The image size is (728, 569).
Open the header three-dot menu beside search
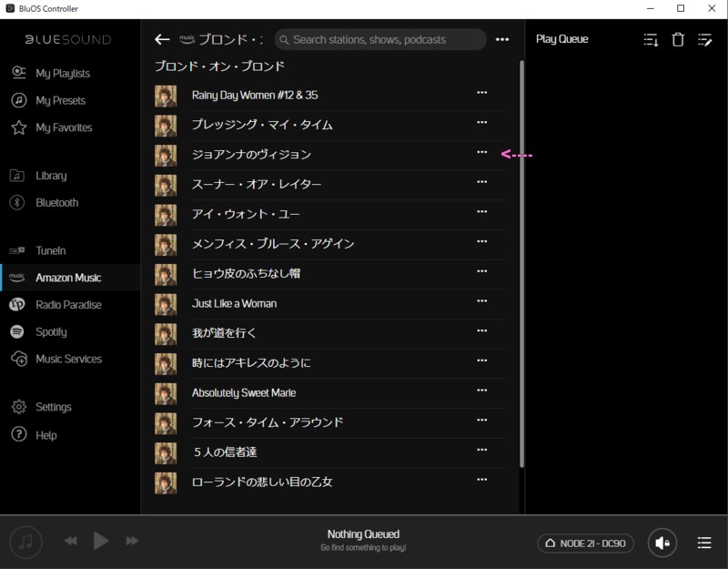click(502, 39)
